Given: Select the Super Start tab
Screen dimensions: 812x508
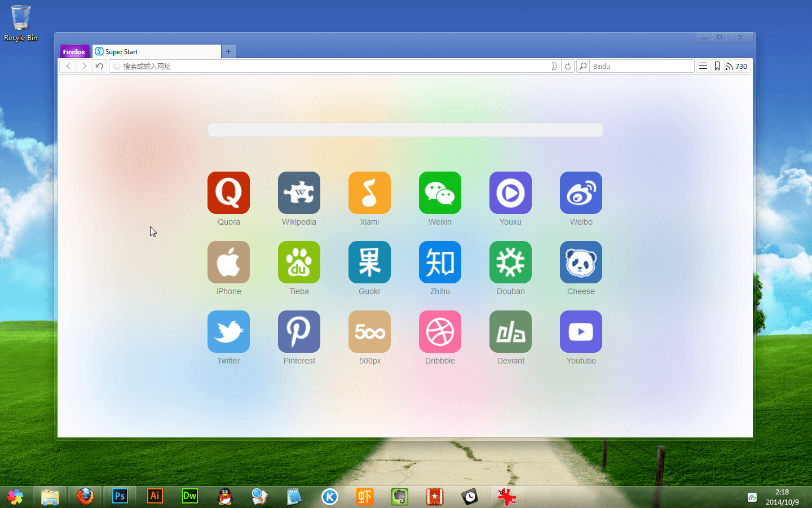Looking at the screenshot, I should click(x=156, y=51).
